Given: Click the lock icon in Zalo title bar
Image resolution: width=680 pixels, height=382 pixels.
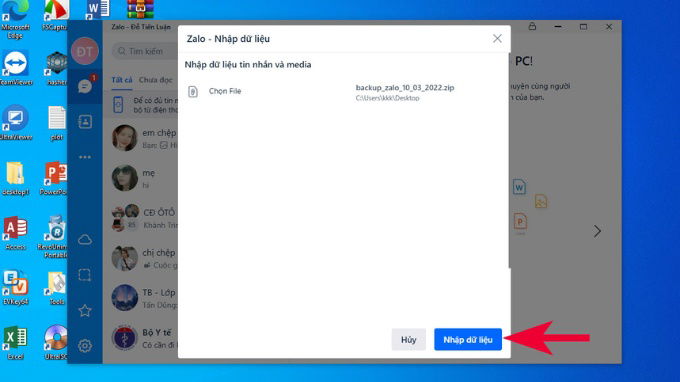Looking at the screenshot, I should [x=532, y=26].
